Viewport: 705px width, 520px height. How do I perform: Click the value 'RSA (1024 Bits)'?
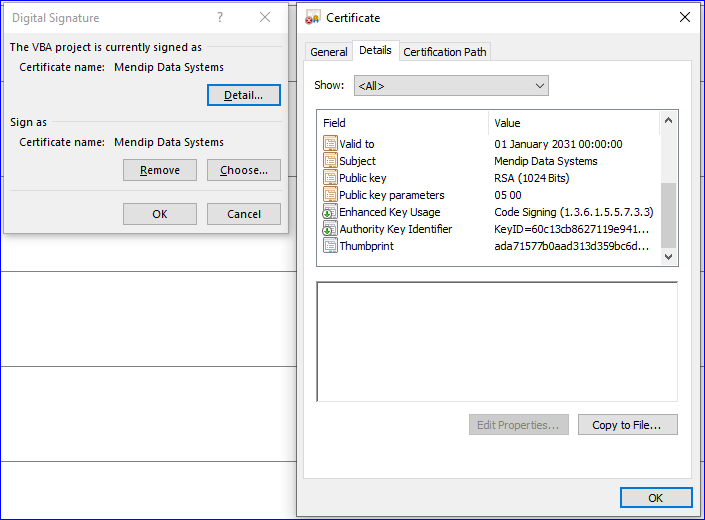tap(531, 178)
